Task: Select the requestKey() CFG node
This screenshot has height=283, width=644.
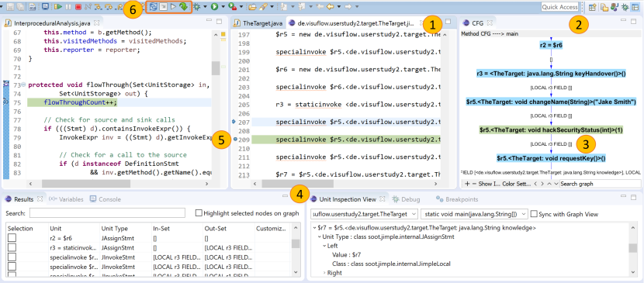Action: 551,158
